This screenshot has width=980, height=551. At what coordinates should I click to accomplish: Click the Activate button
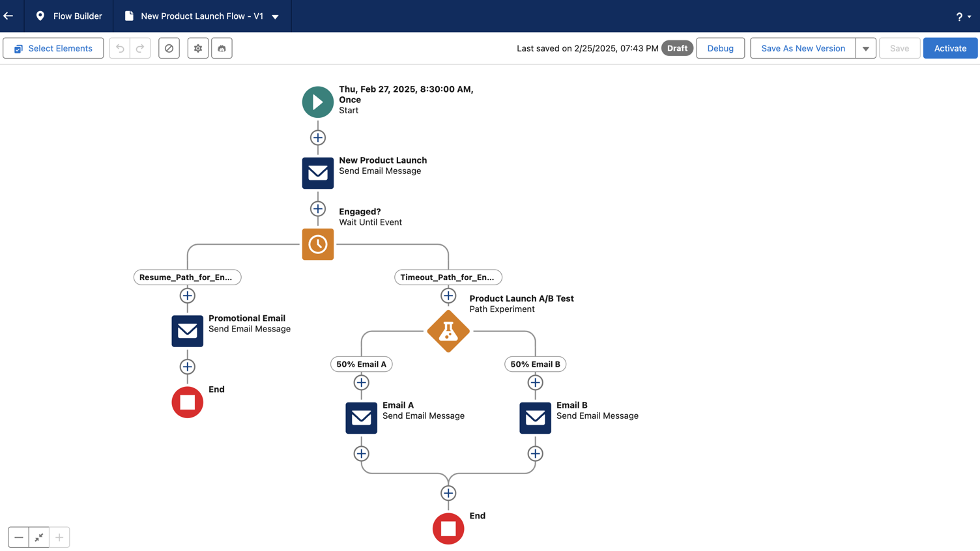point(950,48)
